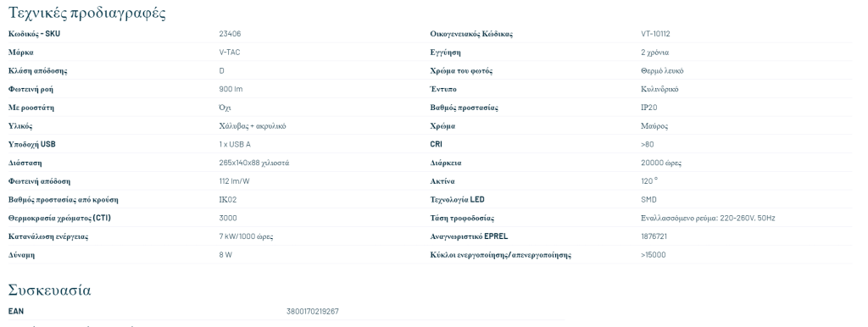Click the Συσκευασία section heading
The width and height of the screenshot is (868, 327).
(49, 290)
